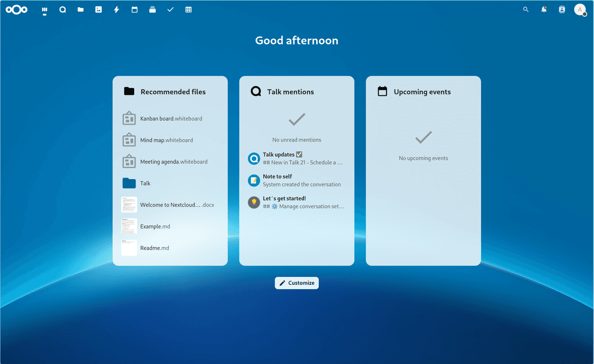
Task: Click the blue Talk folder icon
Action: point(129,183)
